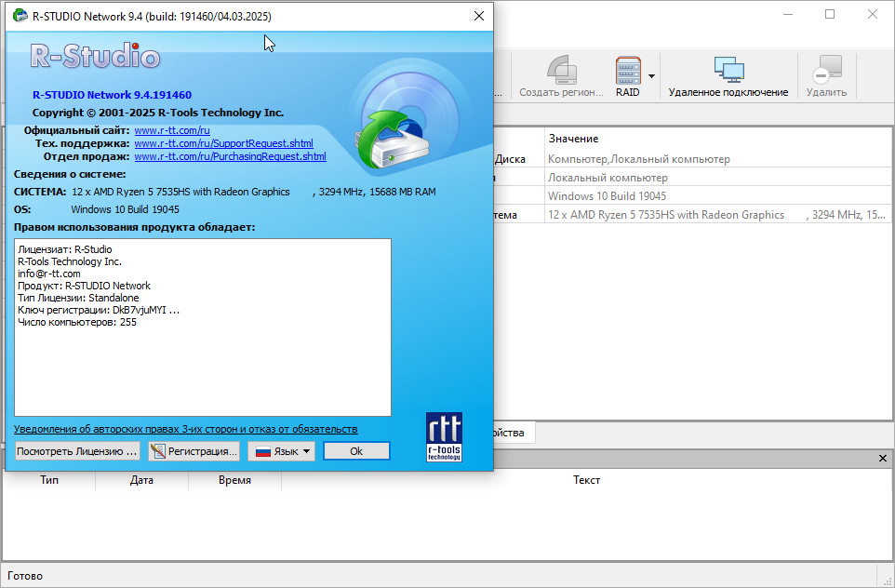Sort log by the Тип column header
Image resolution: width=895 pixels, height=588 pixels.
(49, 480)
